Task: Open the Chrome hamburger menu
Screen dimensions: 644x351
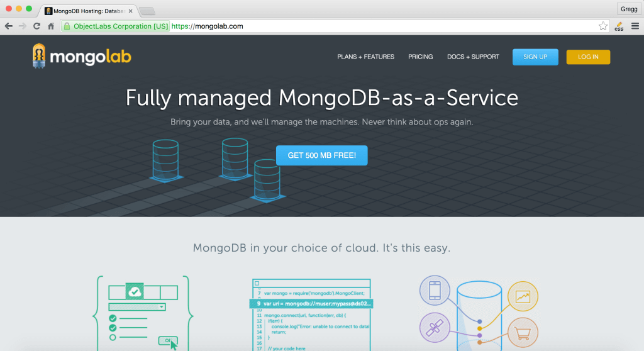Action: click(635, 26)
